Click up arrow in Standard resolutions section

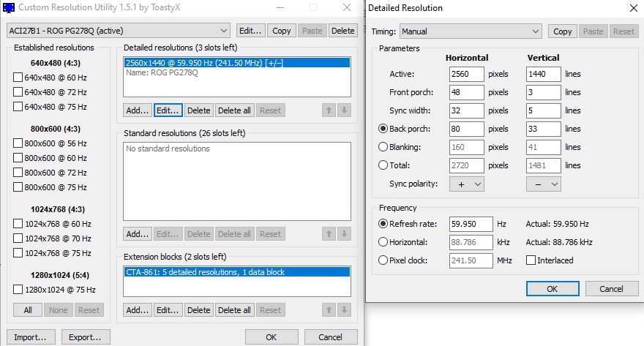point(329,234)
